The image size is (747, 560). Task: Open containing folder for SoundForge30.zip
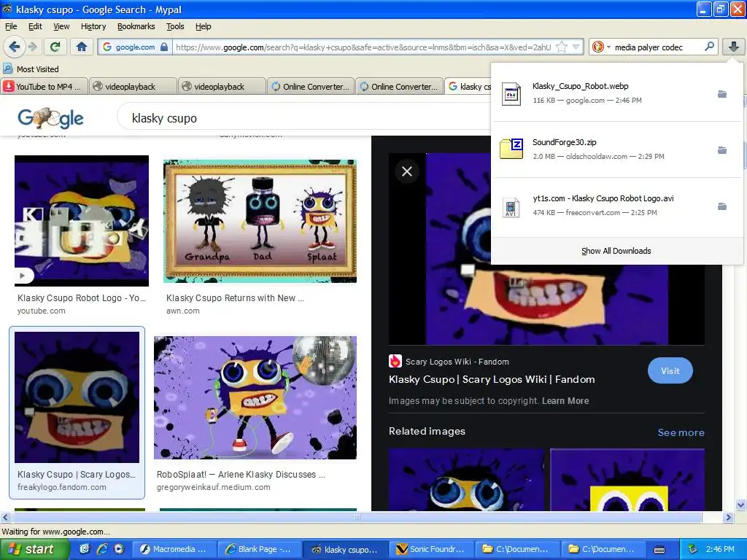pos(722,150)
